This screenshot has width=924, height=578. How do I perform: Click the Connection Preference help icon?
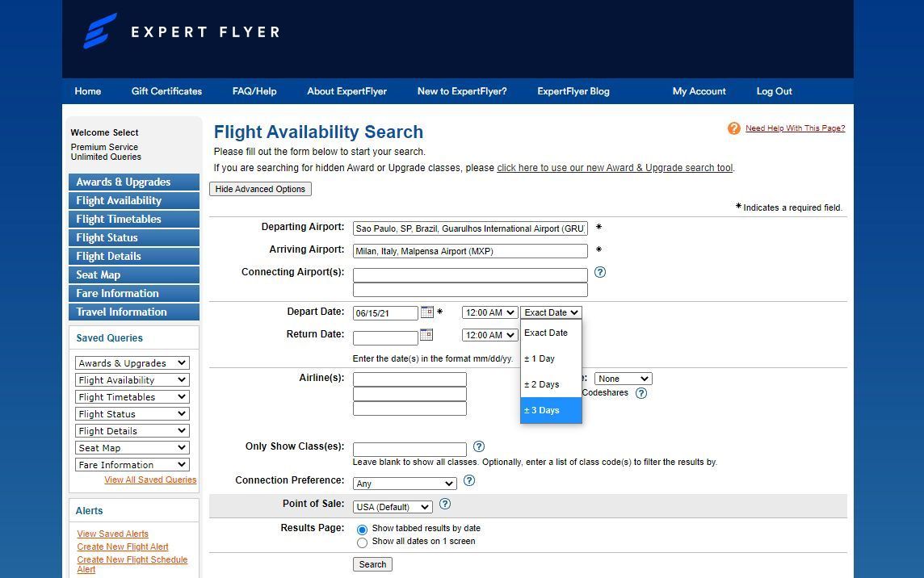[x=469, y=481]
